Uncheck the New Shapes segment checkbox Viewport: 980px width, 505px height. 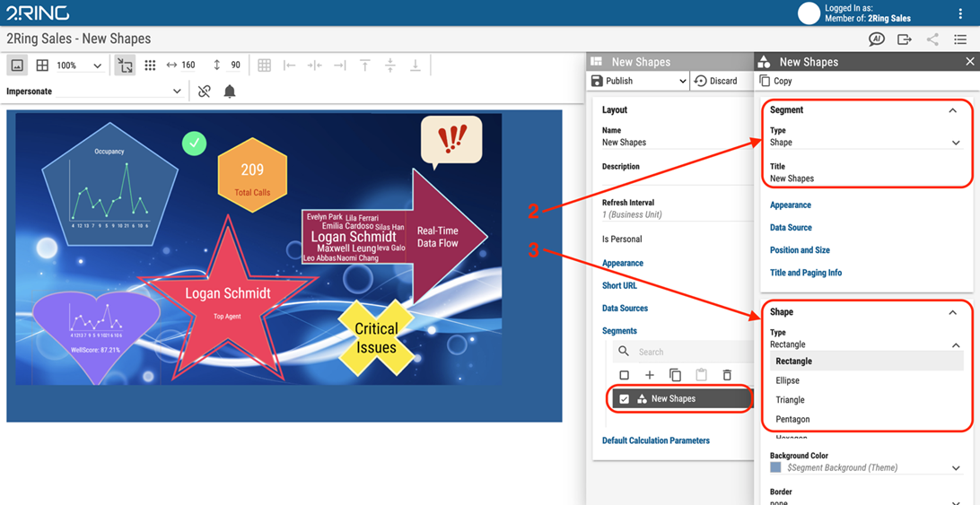[624, 399]
